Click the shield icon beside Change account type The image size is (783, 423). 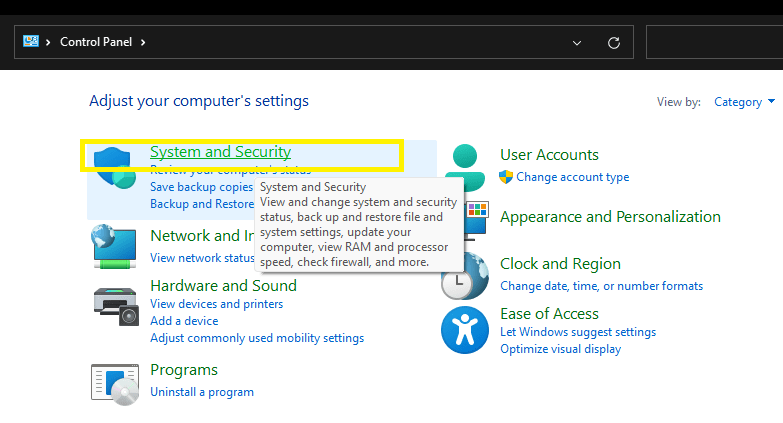[506, 177]
